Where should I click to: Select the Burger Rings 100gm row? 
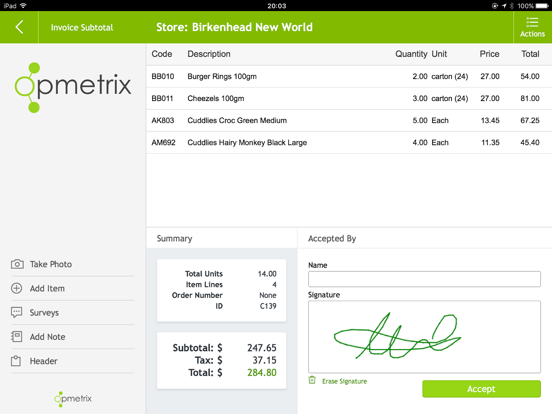349,76
